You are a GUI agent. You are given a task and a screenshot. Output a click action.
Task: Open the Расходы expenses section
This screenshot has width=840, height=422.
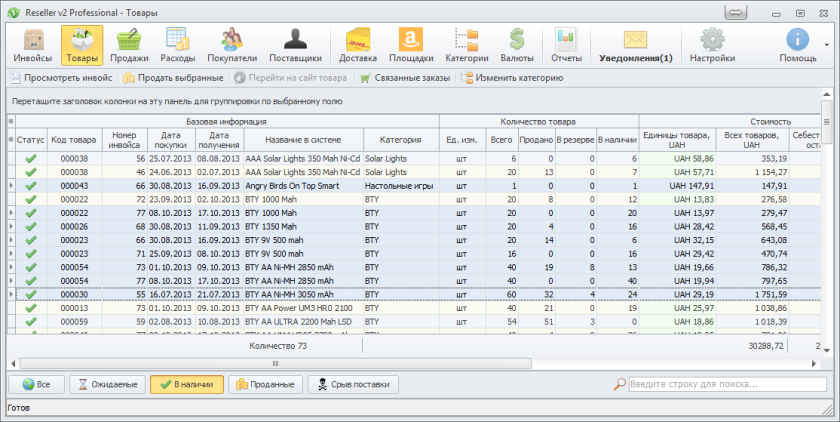pos(178,44)
